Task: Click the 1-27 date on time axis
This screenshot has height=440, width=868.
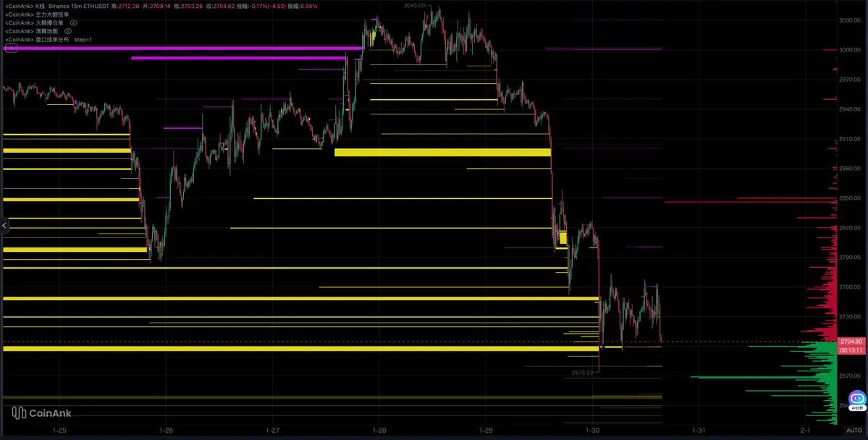Action: coord(272,430)
